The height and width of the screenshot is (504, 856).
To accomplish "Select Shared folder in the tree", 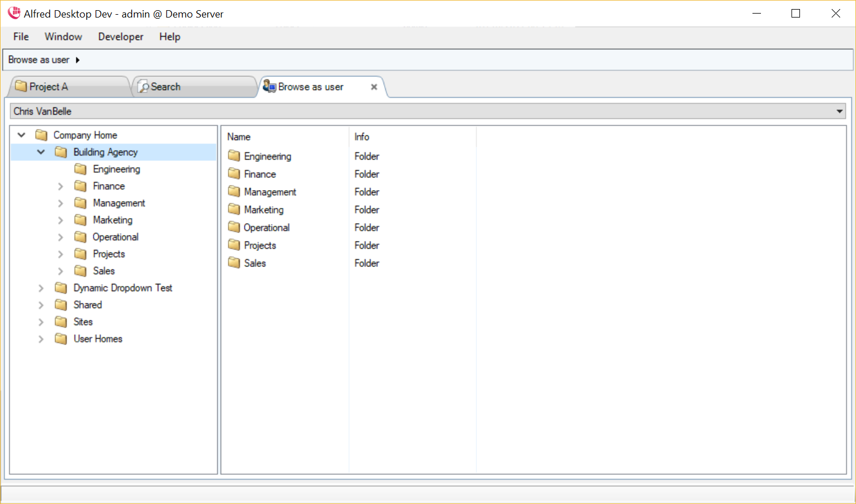I will click(x=88, y=305).
